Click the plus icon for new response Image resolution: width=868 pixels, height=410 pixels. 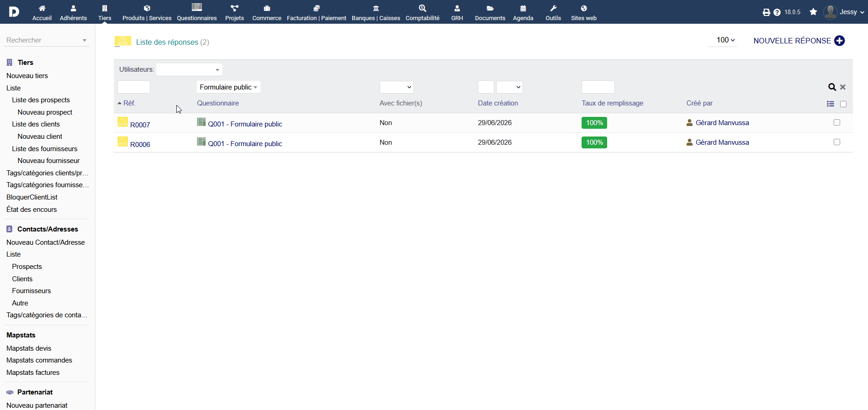[839, 41]
